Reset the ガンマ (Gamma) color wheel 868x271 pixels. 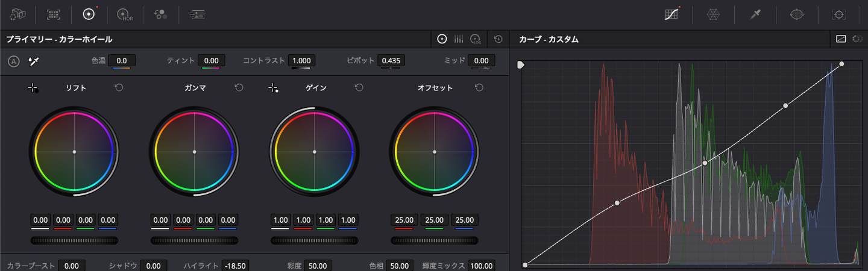(239, 88)
